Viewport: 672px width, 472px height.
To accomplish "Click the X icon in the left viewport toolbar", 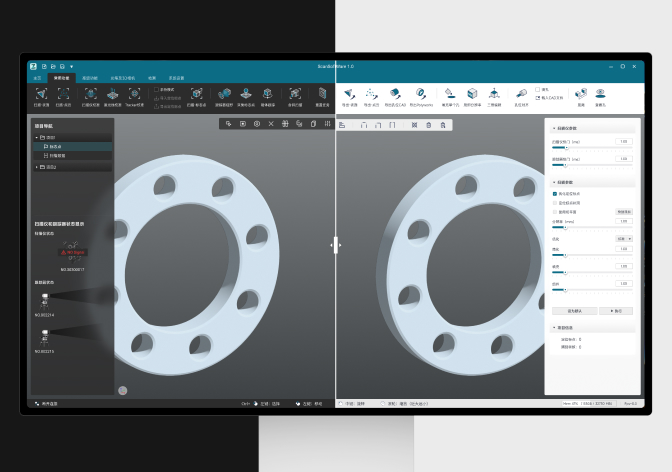I will [x=270, y=124].
